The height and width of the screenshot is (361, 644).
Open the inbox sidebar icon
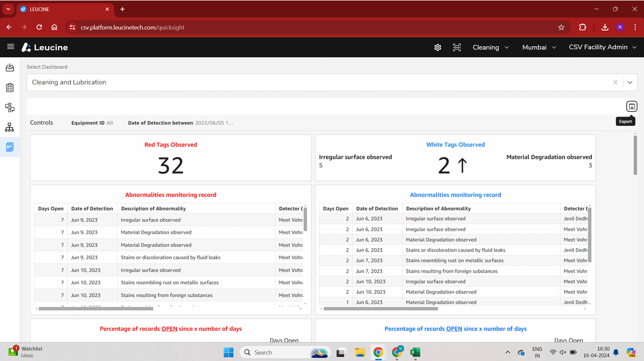click(x=10, y=68)
